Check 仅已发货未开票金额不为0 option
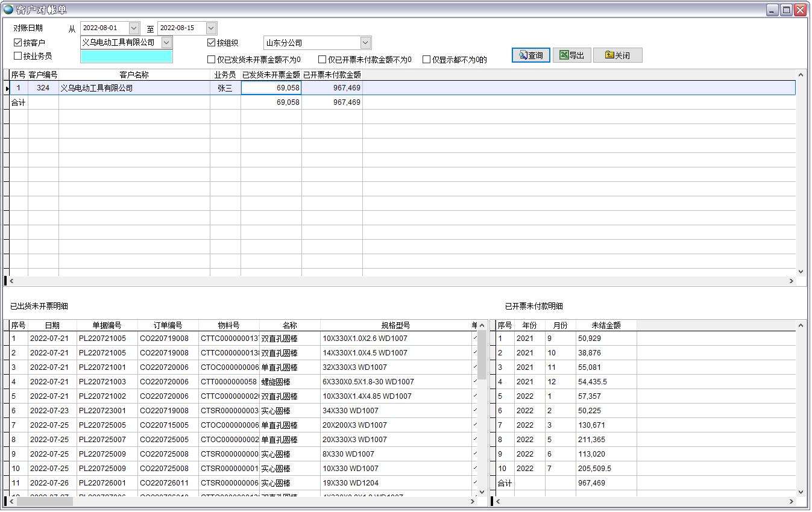Viewport: 812px width, 512px height. (212, 60)
